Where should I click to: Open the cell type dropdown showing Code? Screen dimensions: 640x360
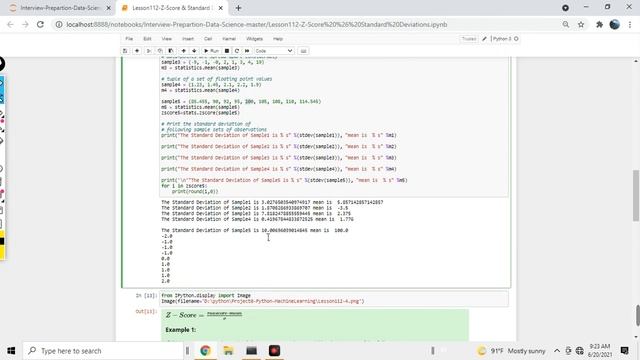(x=273, y=51)
